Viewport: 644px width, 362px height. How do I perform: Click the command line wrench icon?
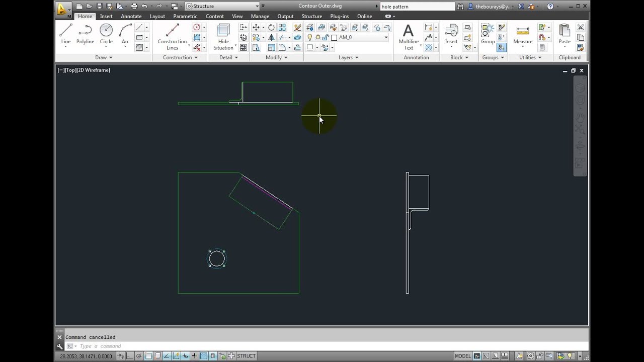[x=60, y=346]
